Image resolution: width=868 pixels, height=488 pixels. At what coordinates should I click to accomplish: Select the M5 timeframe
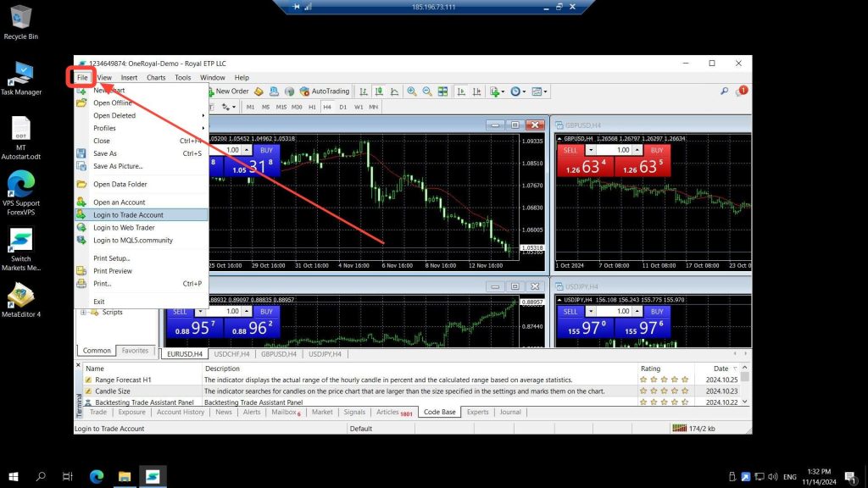click(x=265, y=107)
